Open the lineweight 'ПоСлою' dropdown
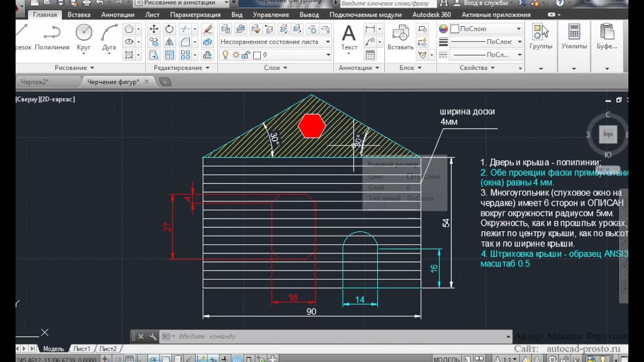The width and height of the screenshot is (644, 362). click(x=487, y=42)
